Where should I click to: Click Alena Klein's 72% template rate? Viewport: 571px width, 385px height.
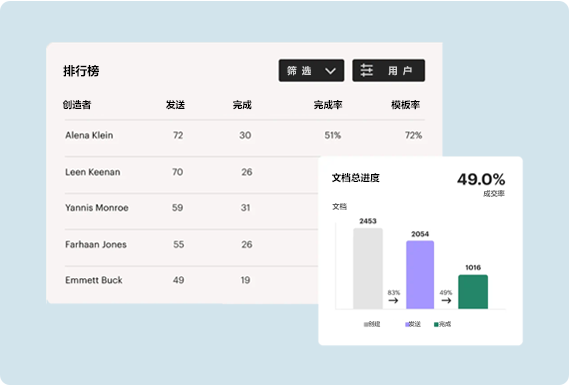point(413,135)
